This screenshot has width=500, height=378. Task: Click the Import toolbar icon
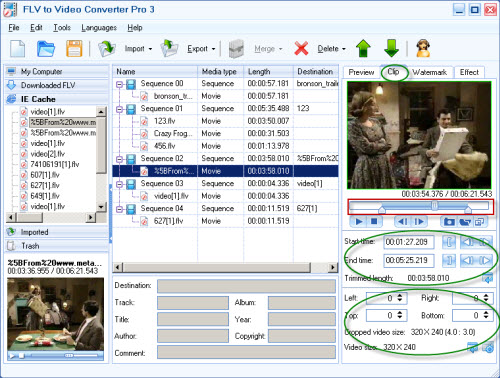[107, 49]
